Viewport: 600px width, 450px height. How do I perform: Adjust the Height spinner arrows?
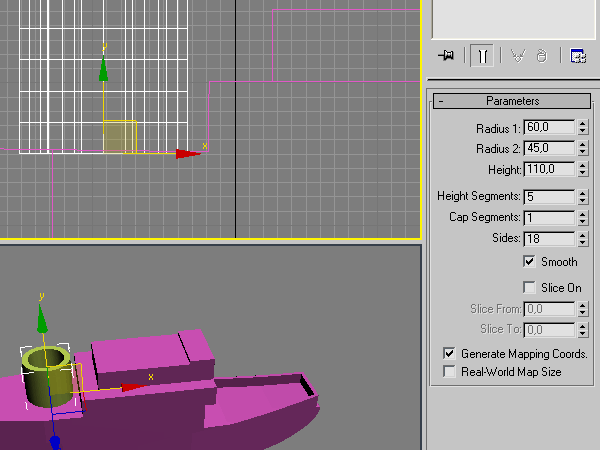point(582,169)
